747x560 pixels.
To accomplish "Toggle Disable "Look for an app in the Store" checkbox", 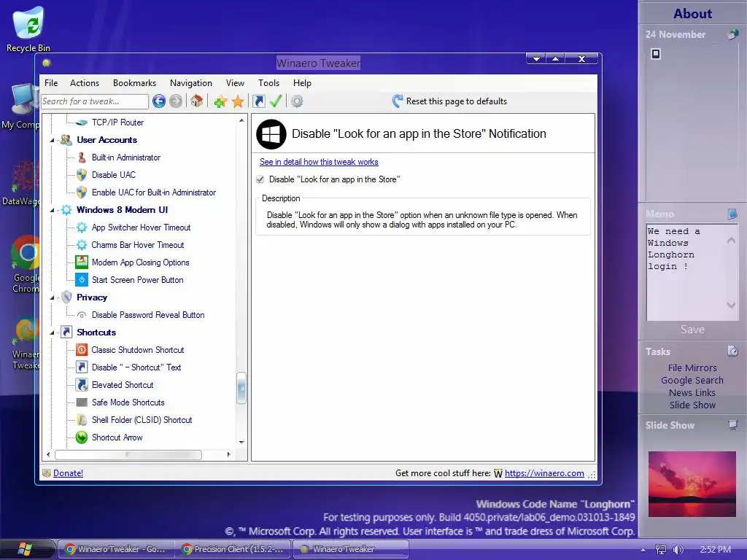I will click(260, 179).
